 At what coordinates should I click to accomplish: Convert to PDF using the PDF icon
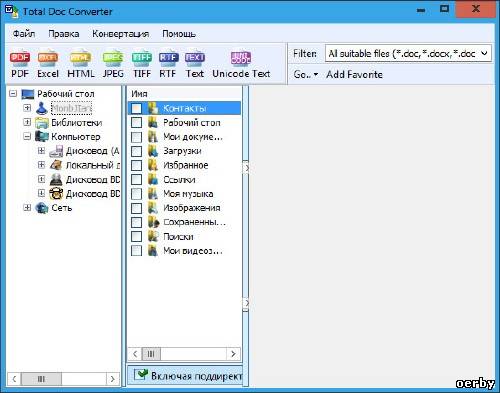(x=20, y=58)
